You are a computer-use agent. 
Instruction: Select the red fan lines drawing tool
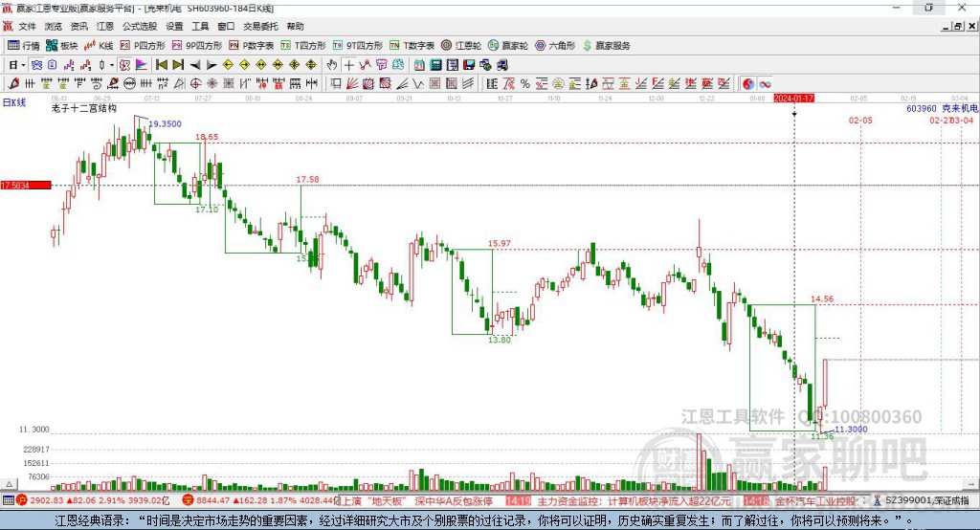352,84
